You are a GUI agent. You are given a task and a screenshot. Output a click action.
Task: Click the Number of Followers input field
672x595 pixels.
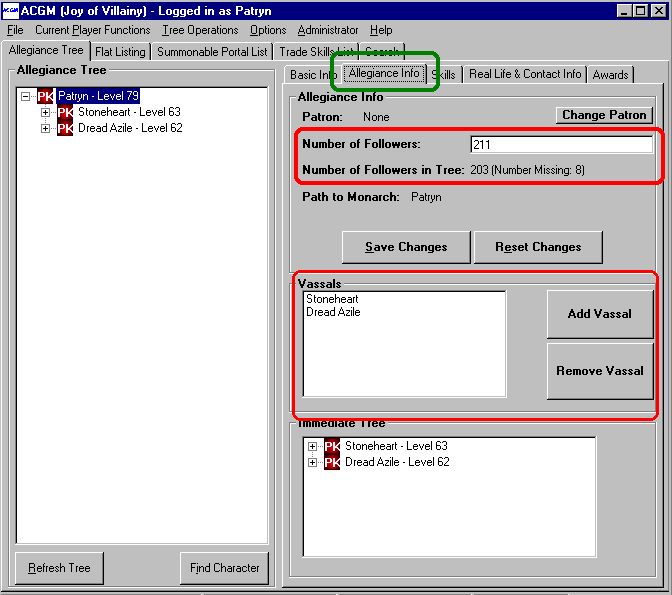tap(561, 145)
